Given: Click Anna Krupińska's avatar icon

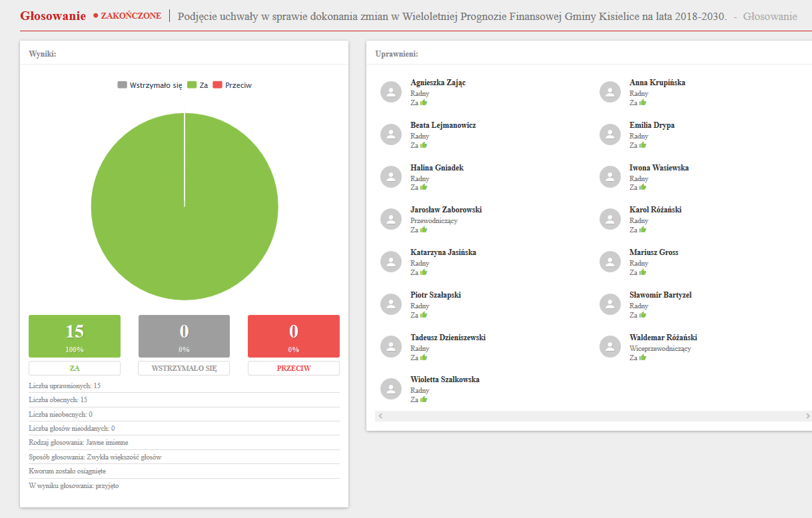Looking at the screenshot, I should tap(610, 92).
